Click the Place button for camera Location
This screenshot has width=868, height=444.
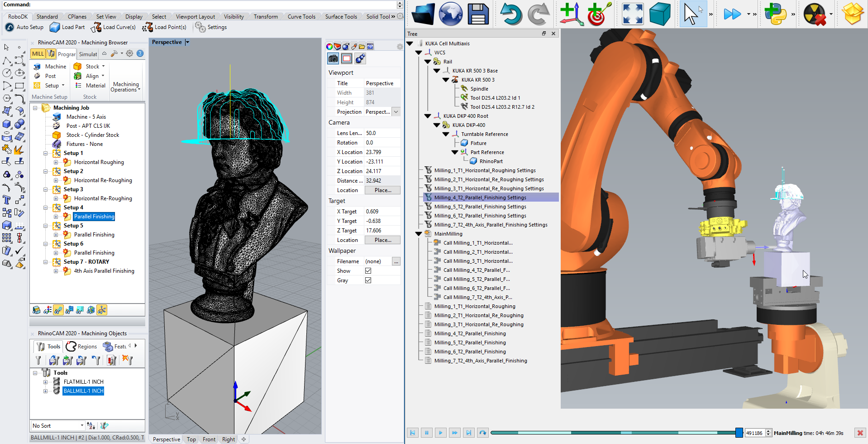coord(382,190)
